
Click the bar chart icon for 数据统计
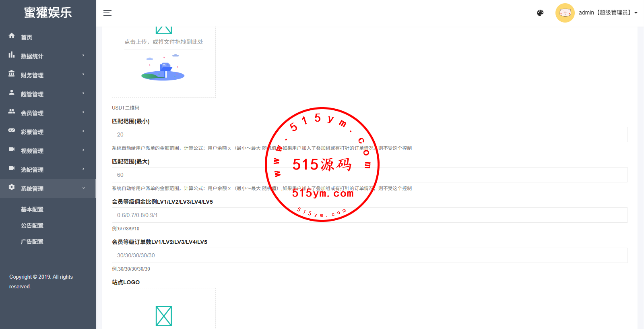[x=12, y=55]
